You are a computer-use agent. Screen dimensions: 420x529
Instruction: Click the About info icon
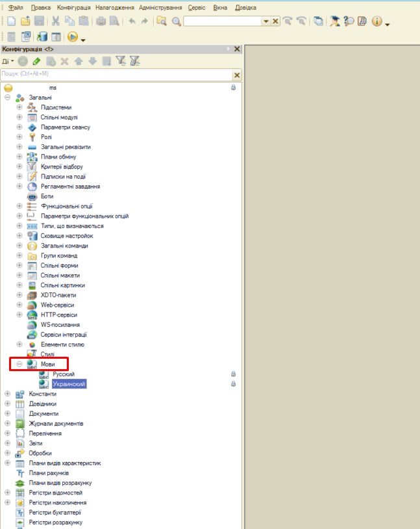377,21
